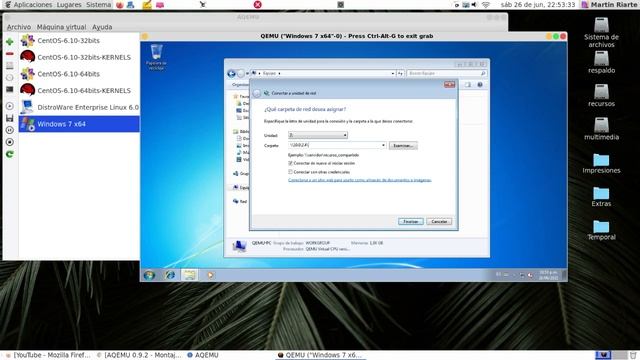Open the Máquina virtual menu
Viewport: 640px width, 360px height.
(61, 27)
